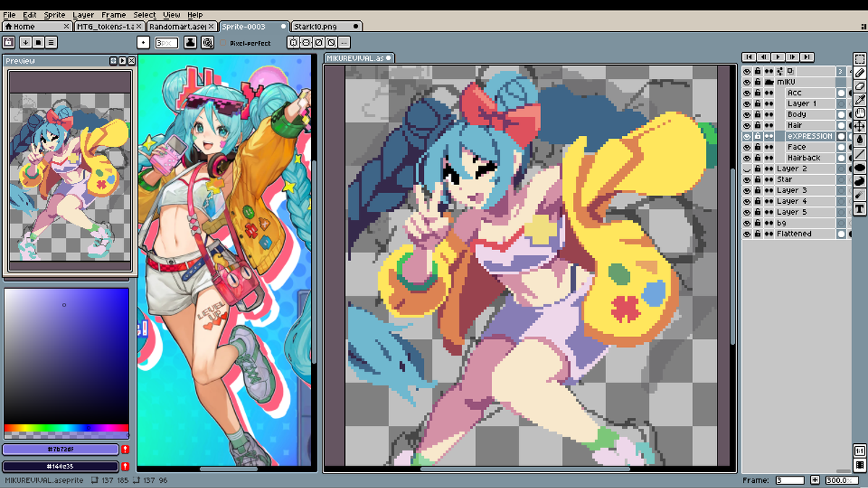Collapse the mIKU layer group
868x488 pixels.
point(769,82)
